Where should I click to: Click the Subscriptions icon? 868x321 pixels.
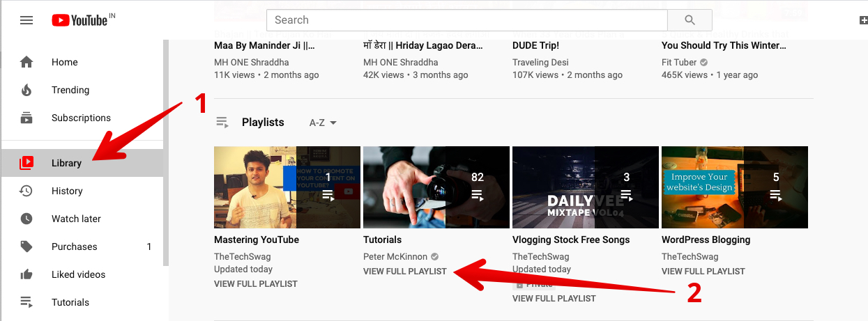26,118
